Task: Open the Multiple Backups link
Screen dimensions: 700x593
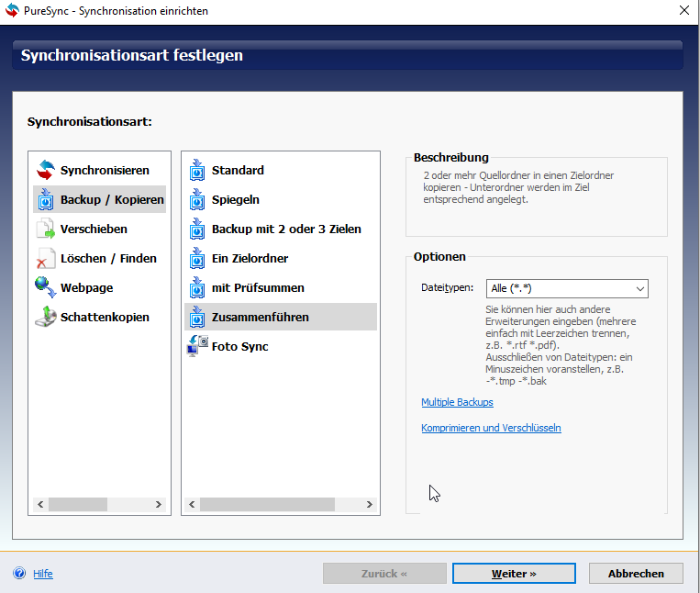Action: (x=457, y=402)
